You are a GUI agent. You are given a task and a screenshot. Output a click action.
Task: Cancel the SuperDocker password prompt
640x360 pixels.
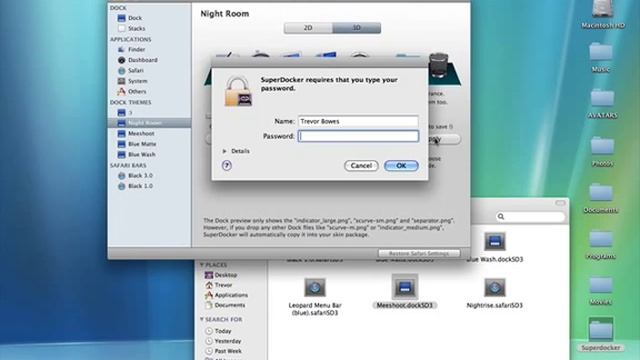click(361, 166)
